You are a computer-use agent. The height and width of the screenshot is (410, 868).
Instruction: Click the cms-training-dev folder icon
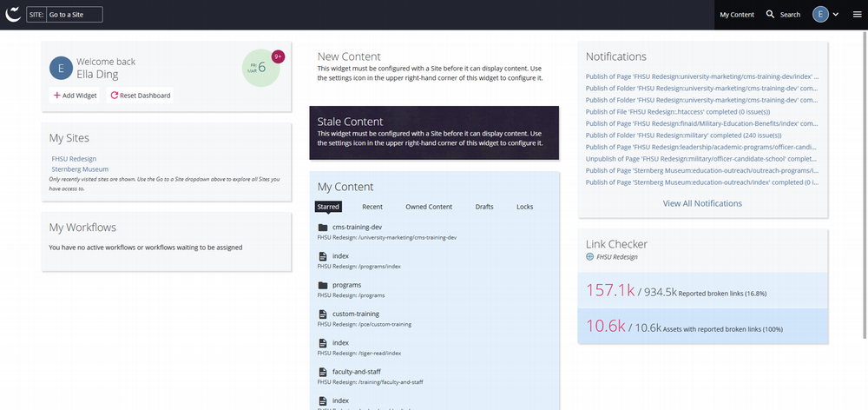[x=323, y=228]
